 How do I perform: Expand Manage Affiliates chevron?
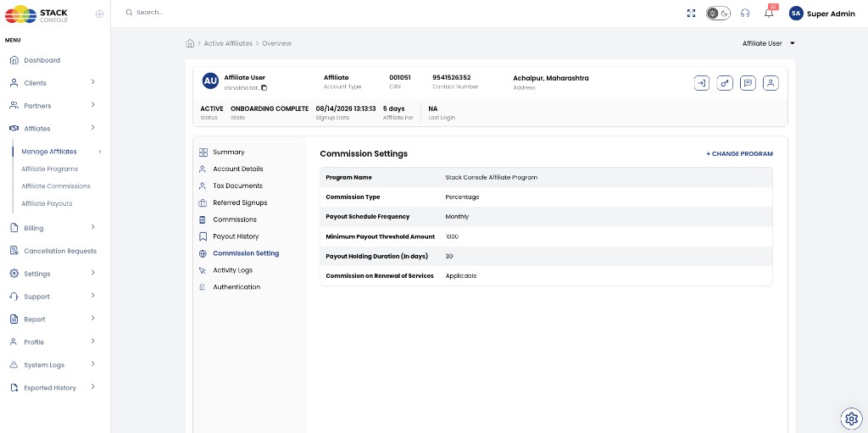tap(100, 151)
